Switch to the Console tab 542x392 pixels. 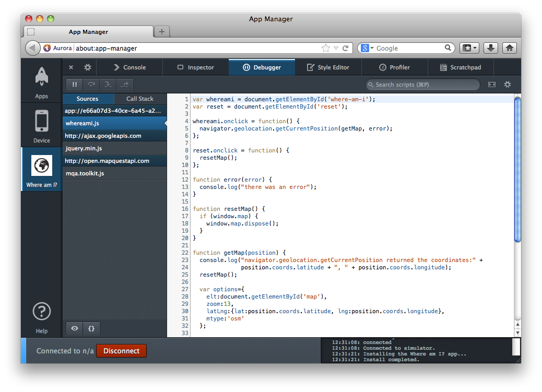tap(129, 67)
